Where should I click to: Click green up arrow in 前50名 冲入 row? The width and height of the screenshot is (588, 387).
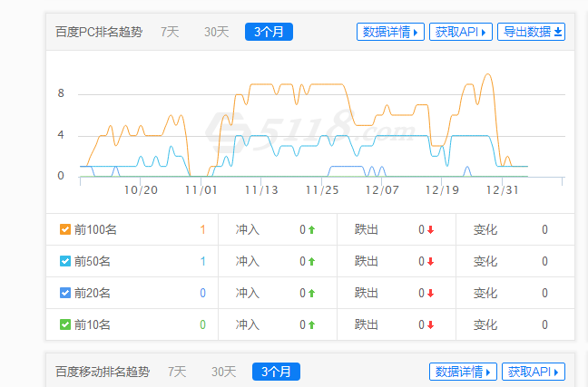click(x=311, y=262)
